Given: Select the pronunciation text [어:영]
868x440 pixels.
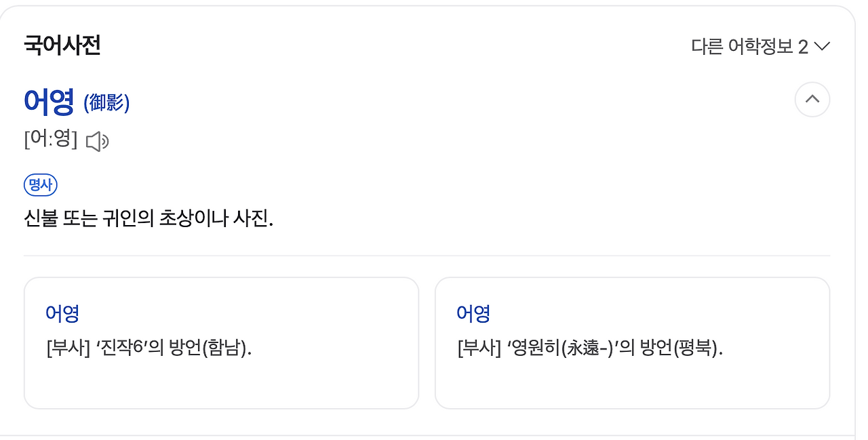Looking at the screenshot, I should coord(51,140).
